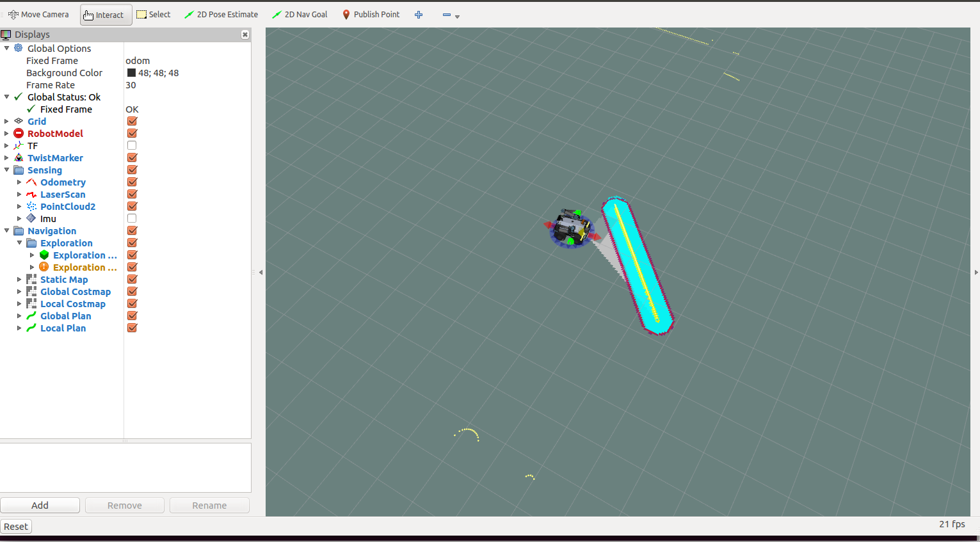Expand the Global Costmap properties

tap(19, 291)
